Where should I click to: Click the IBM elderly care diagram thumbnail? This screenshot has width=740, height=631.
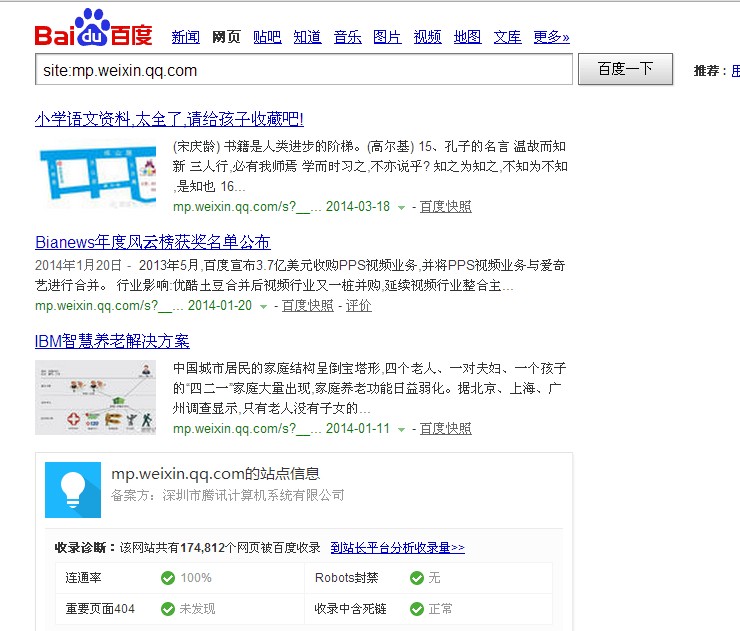(96, 397)
